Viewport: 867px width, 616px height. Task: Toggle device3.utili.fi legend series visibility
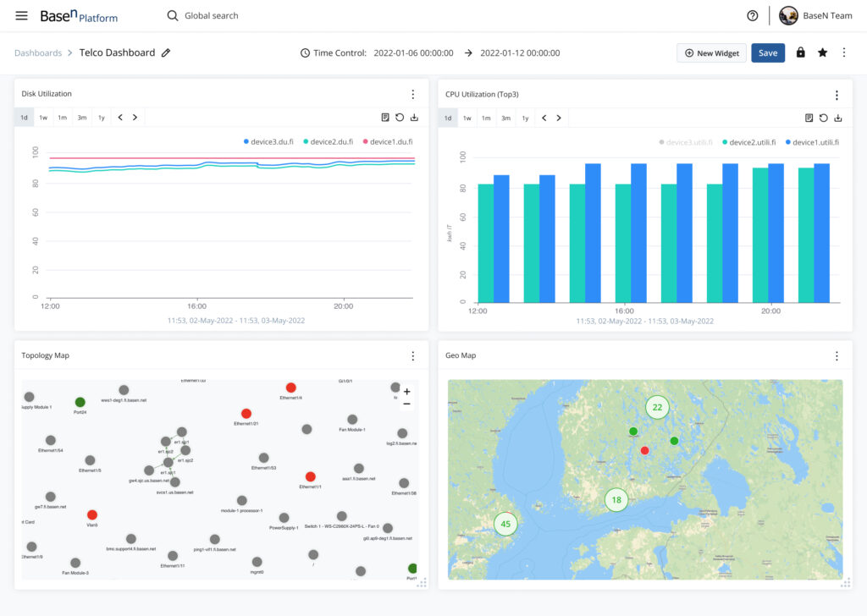pyautogui.click(x=686, y=142)
